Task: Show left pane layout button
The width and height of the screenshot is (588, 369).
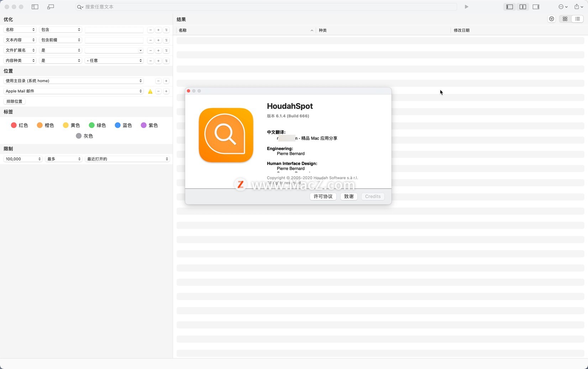Action: [510, 7]
